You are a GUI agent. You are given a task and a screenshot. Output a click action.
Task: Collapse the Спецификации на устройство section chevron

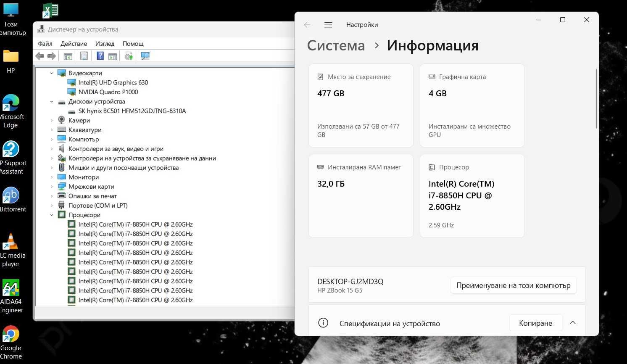point(572,323)
